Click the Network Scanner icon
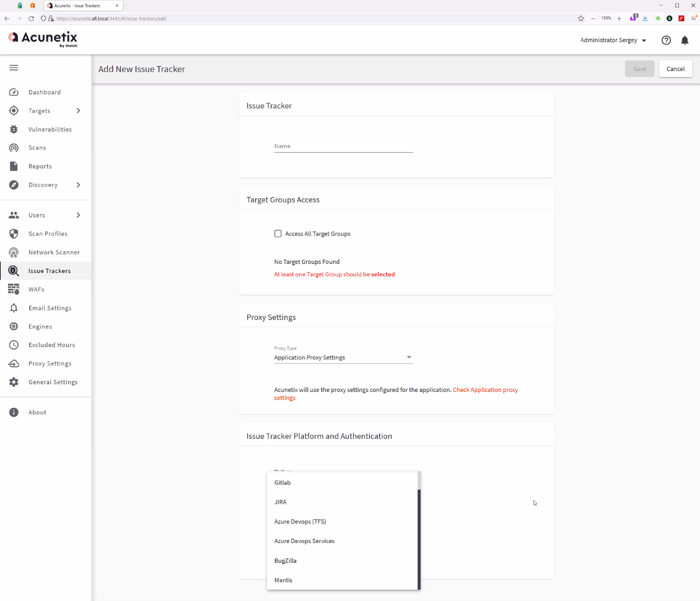Screen dimensions: 700x601 (14, 252)
